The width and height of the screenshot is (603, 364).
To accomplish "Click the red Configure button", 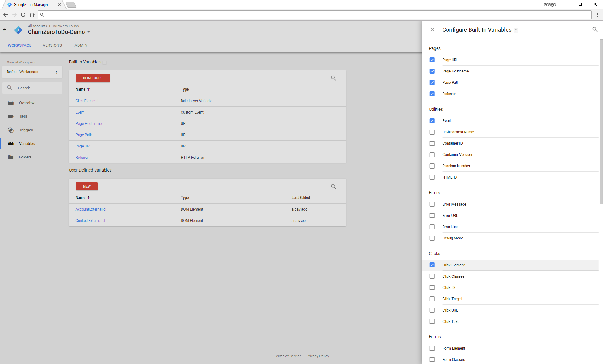I will coord(93,78).
